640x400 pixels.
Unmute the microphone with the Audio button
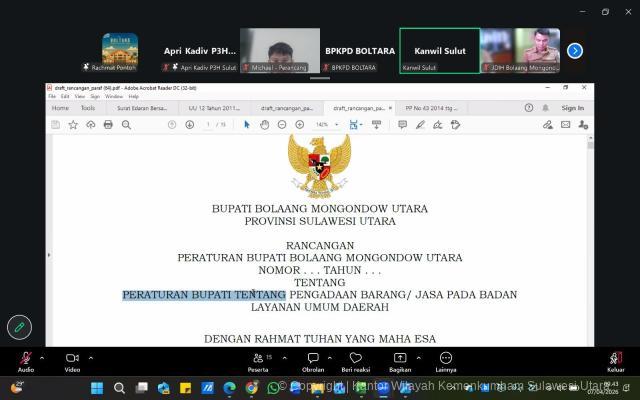pyautogui.click(x=25, y=359)
